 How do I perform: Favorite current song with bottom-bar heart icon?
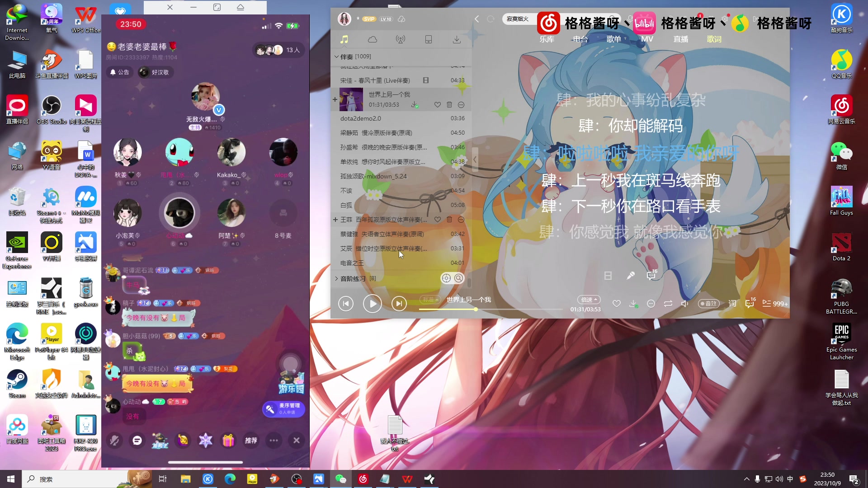tap(616, 304)
